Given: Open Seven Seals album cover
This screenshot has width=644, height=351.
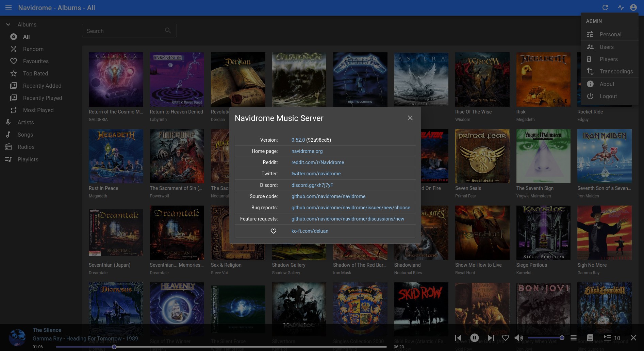Looking at the screenshot, I should click(x=482, y=156).
